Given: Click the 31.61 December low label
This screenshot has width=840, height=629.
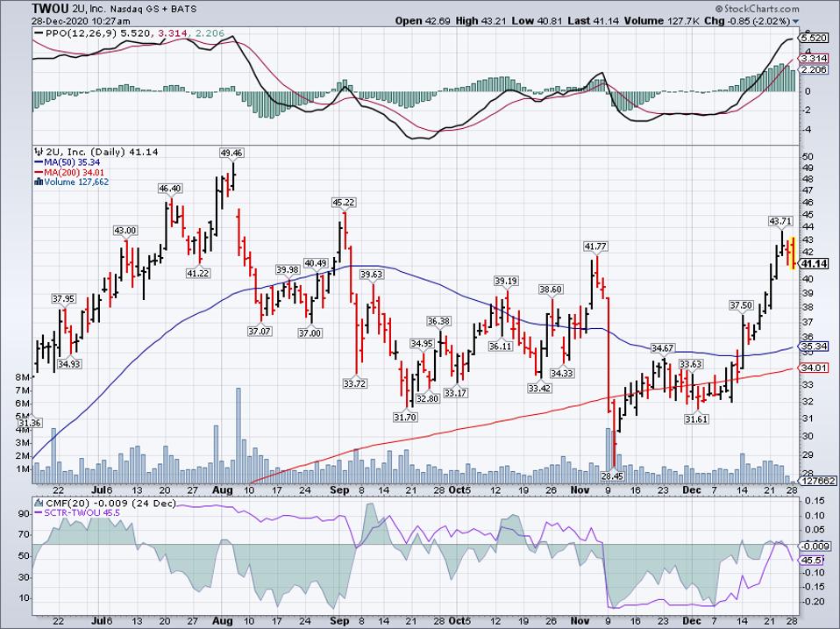Looking at the screenshot, I should [x=696, y=419].
